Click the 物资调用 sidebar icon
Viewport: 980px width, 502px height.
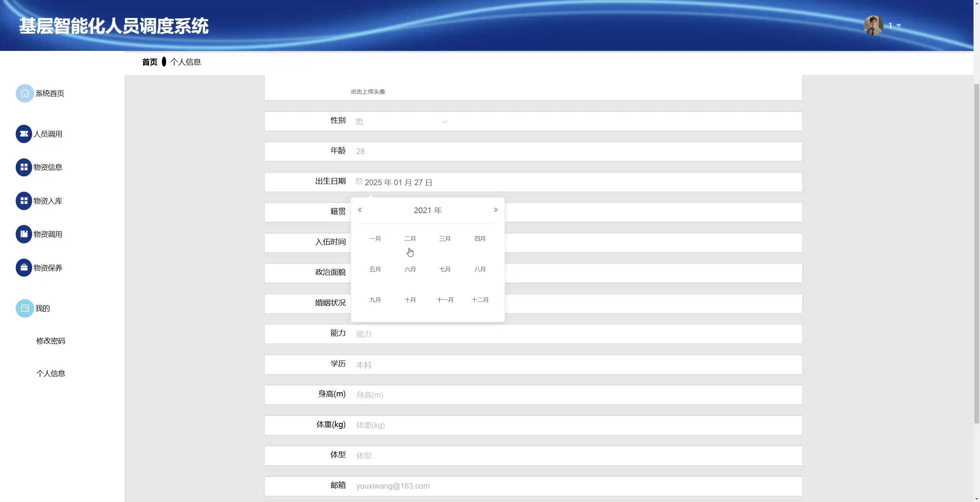click(x=24, y=234)
